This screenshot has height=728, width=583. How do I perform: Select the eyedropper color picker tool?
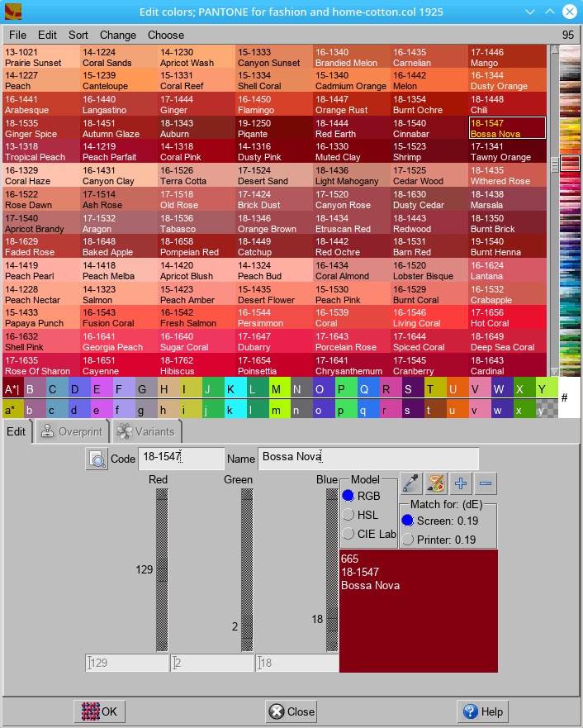(411, 483)
